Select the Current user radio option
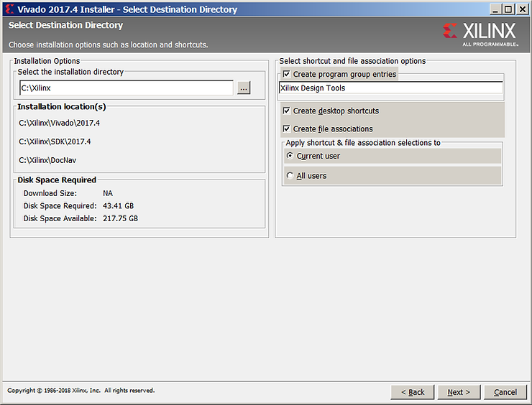 290,156
